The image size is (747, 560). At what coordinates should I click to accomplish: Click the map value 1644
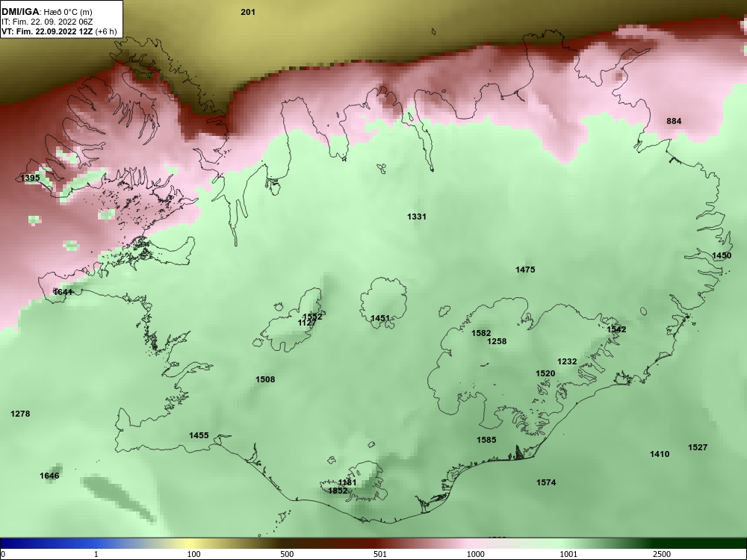pyautogui.click(x=63, y=292)
